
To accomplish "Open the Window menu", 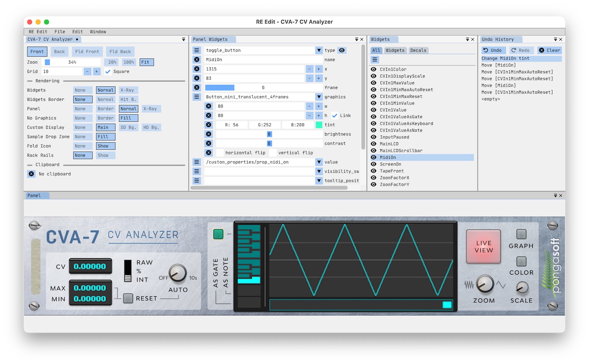I will coord(98,32).
